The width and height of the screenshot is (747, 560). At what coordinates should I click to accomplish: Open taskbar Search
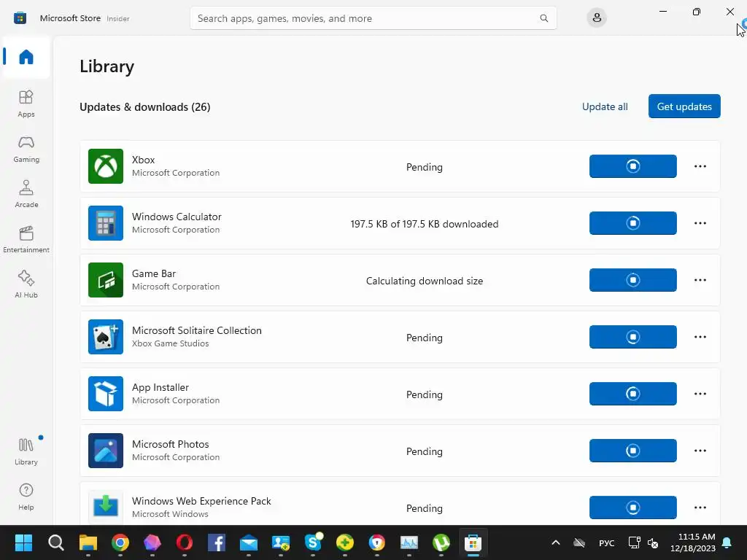[x=55, y=542]
